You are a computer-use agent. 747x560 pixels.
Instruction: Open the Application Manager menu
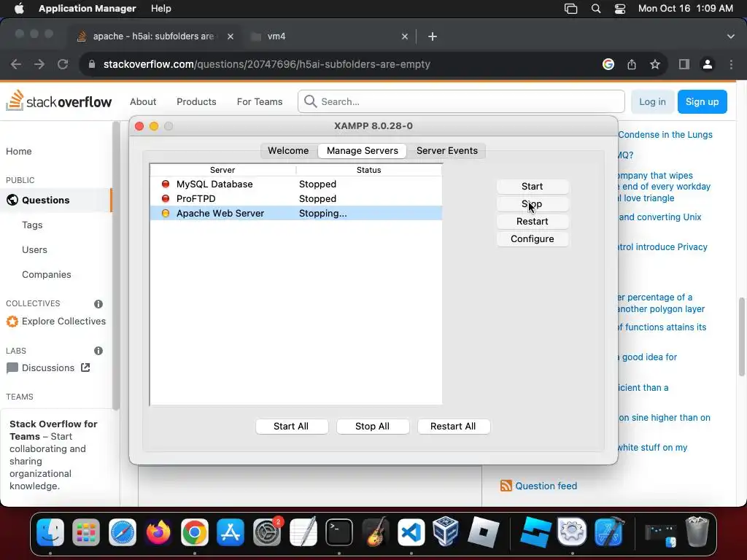88,9
